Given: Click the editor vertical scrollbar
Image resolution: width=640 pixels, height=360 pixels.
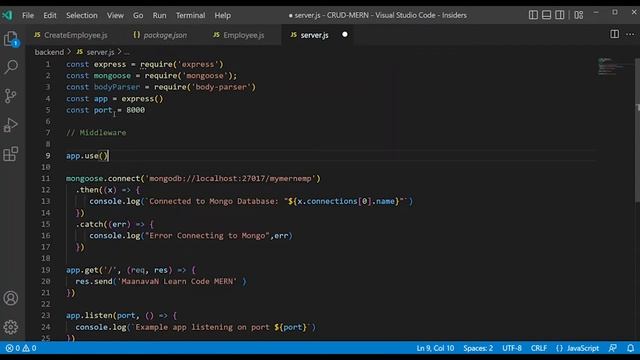Looking at the screenshot, I should pos(637,130).
